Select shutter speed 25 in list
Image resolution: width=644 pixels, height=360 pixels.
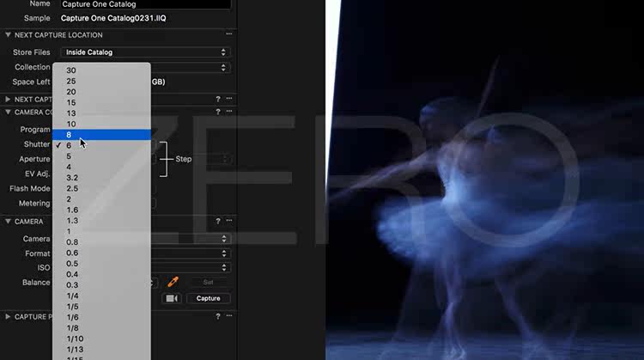(101, 81)
